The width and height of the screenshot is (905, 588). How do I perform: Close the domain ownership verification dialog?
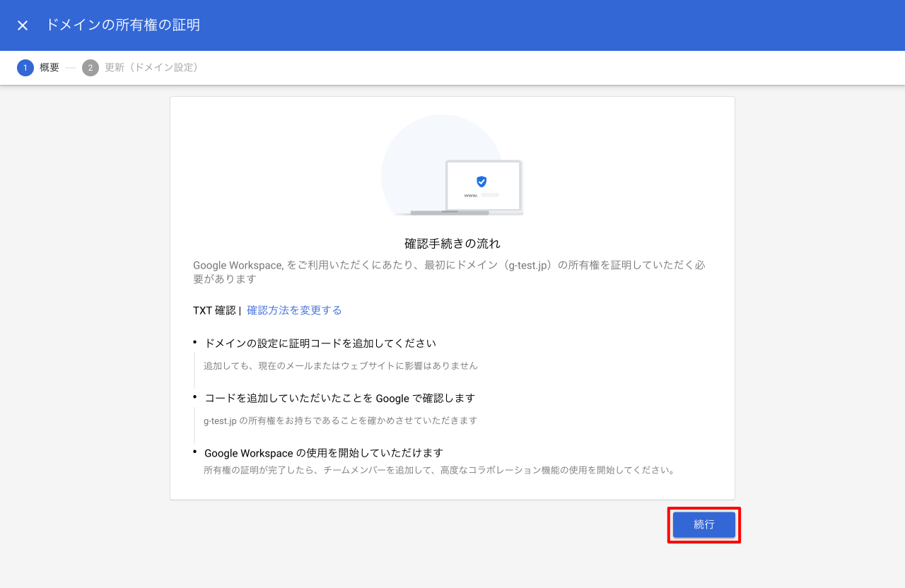[x=23, y=25]
